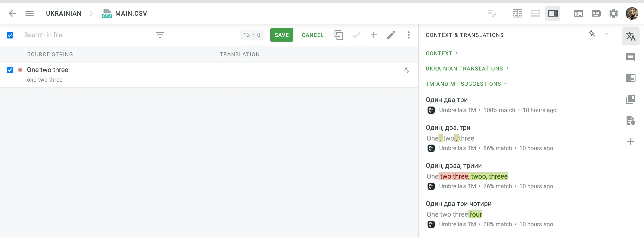
Task: Switch to side-by-side view mode
Action: click(517, 13)
